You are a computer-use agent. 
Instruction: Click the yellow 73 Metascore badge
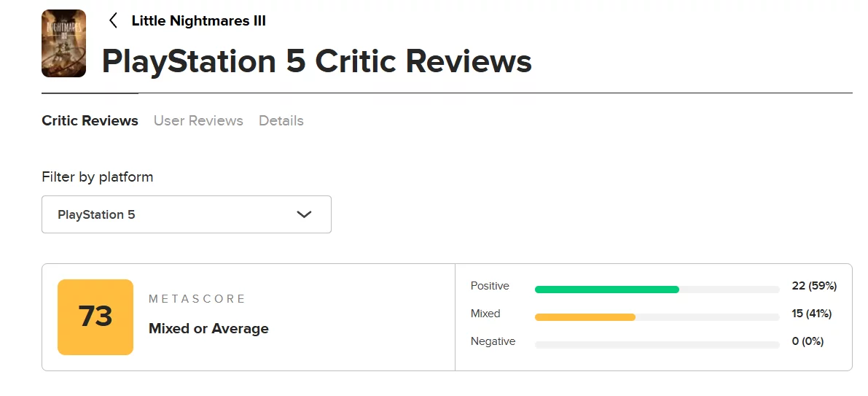pyautogui.click(x=95, y=317)
